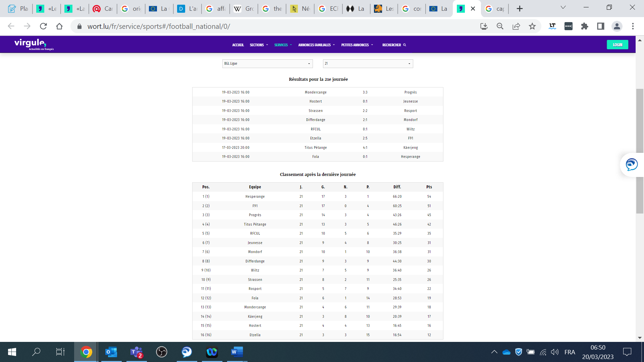Open the LanguageTool extension
This screenshot has height=362, width=644.
[x=552, y=26]
